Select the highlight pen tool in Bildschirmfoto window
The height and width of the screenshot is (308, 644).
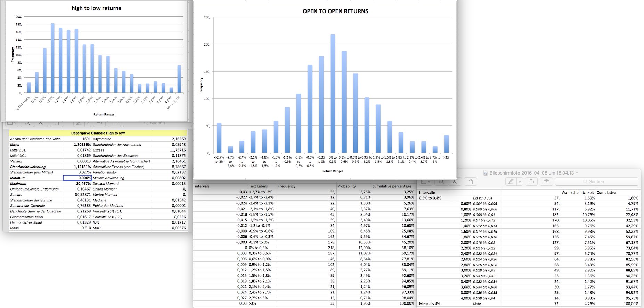(x=511, y=181)
